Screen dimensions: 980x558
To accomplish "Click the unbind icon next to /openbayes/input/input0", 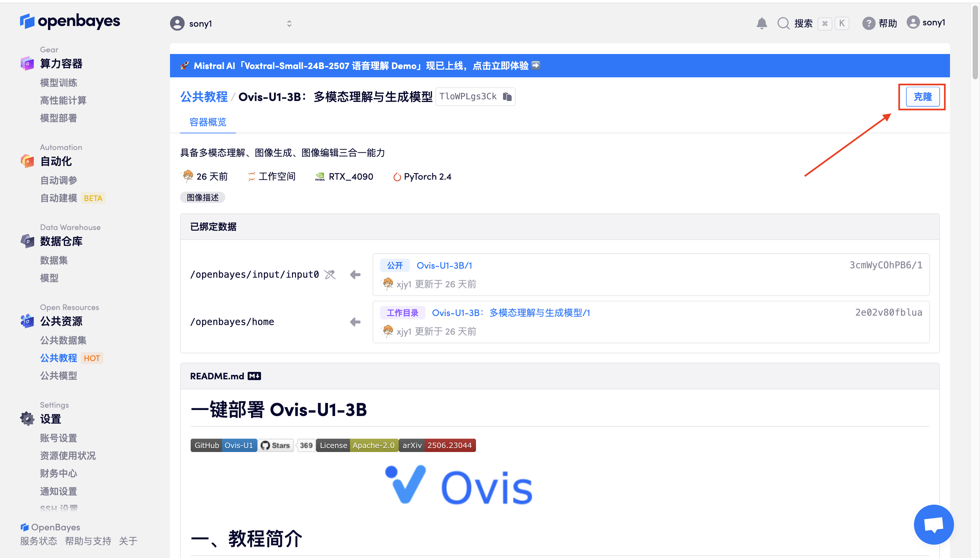I will tap(330, 274).
